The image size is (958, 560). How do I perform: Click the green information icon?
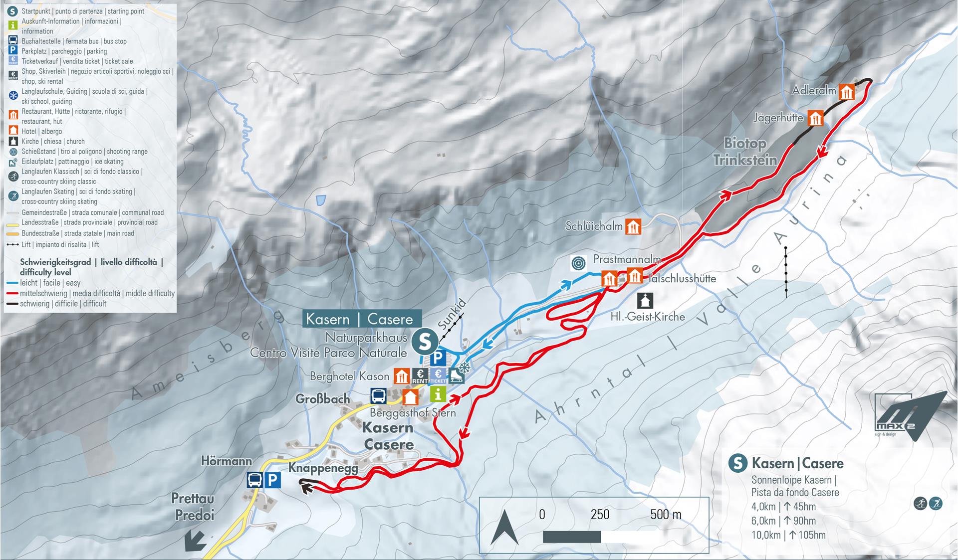pyautogui.click(x=438, y=394)
